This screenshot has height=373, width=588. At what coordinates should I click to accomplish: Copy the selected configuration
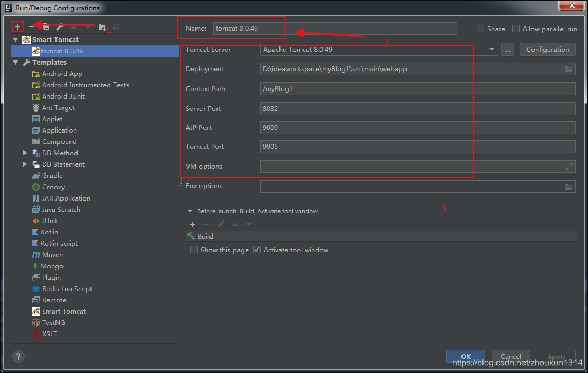(x=45, y=26)
